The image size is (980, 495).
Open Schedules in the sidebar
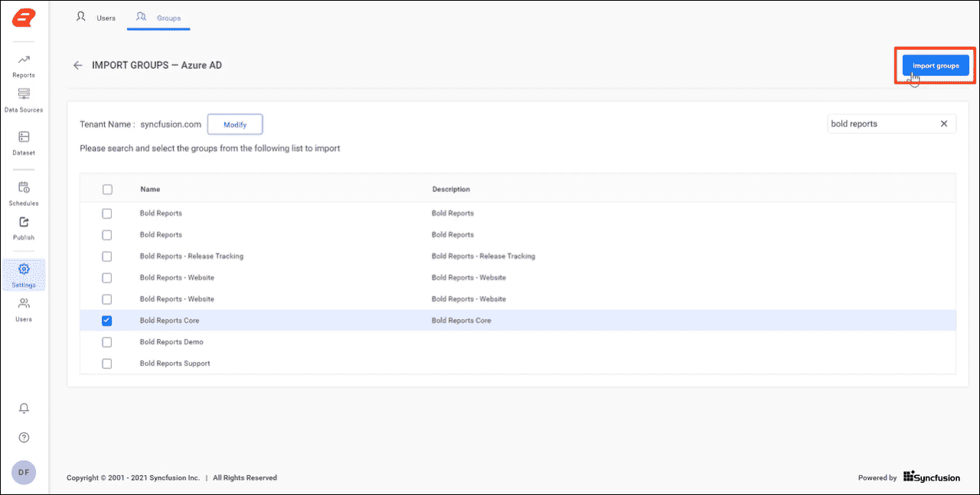[24, 194]
